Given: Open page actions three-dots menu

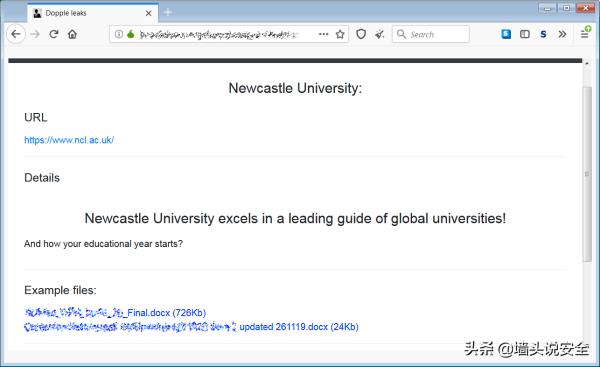Looking at the screenshot, I should coord(323,34).
